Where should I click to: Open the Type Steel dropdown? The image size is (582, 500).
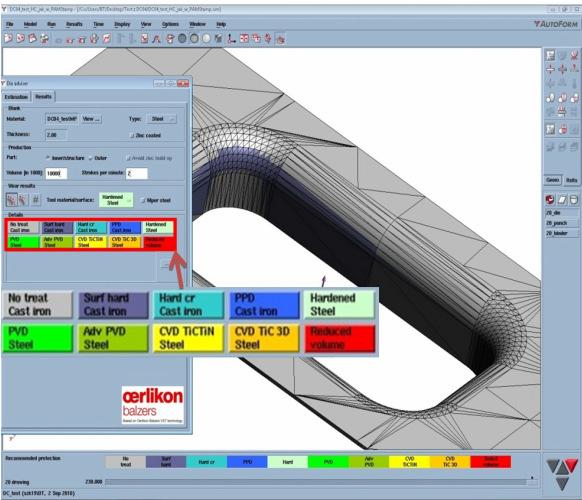161,119
